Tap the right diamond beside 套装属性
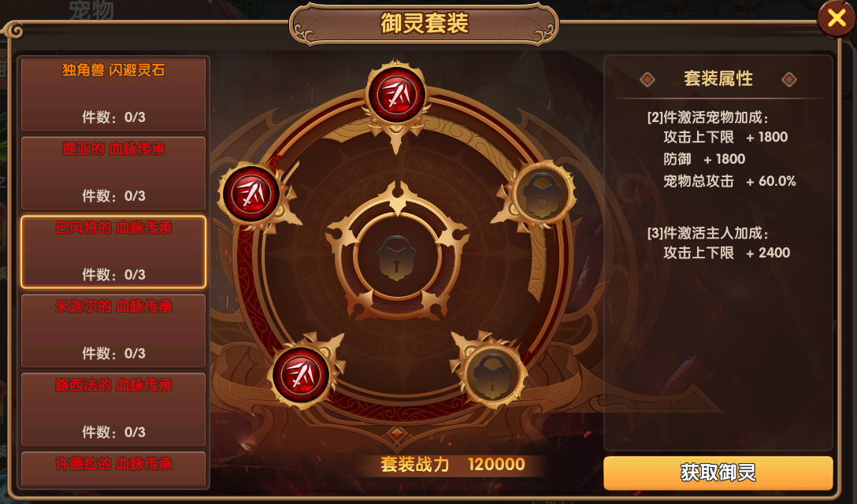This screenshot has height=504, width=857. click(x=788, y=80)
